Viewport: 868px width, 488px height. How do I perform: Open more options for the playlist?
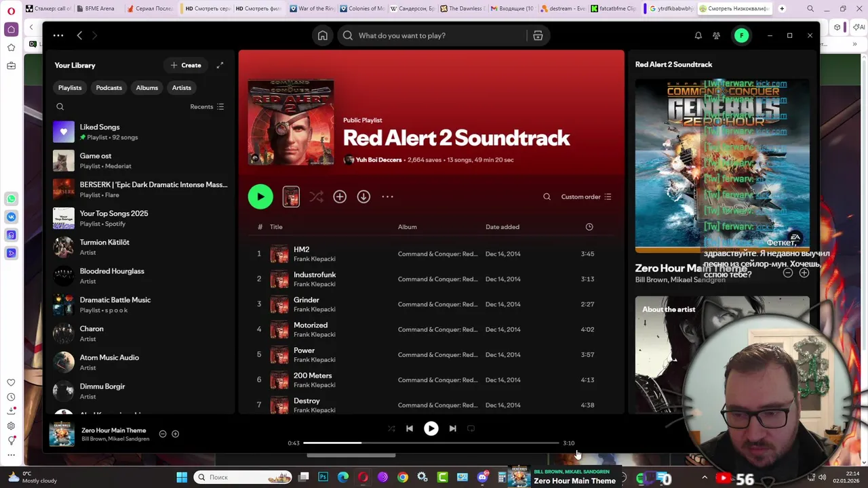(387, 197)
